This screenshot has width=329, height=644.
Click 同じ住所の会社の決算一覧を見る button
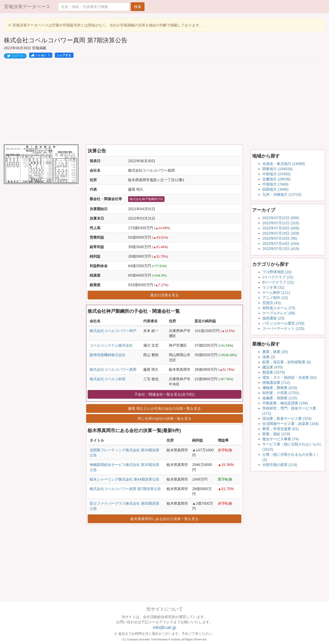coord(164,418)
